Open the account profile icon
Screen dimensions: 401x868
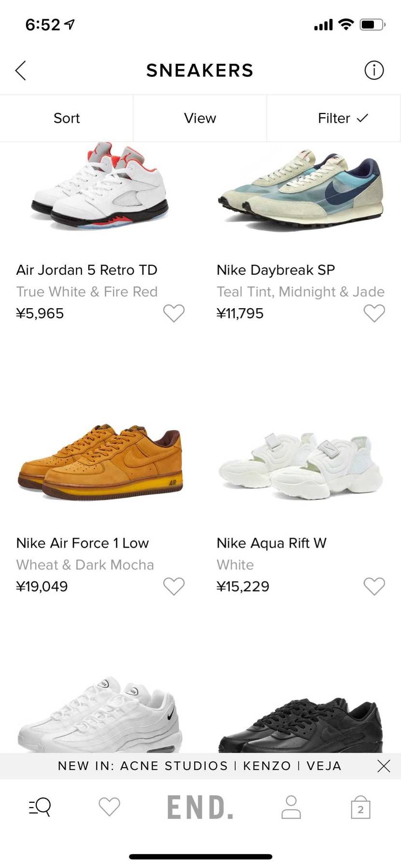coord(291,807)
